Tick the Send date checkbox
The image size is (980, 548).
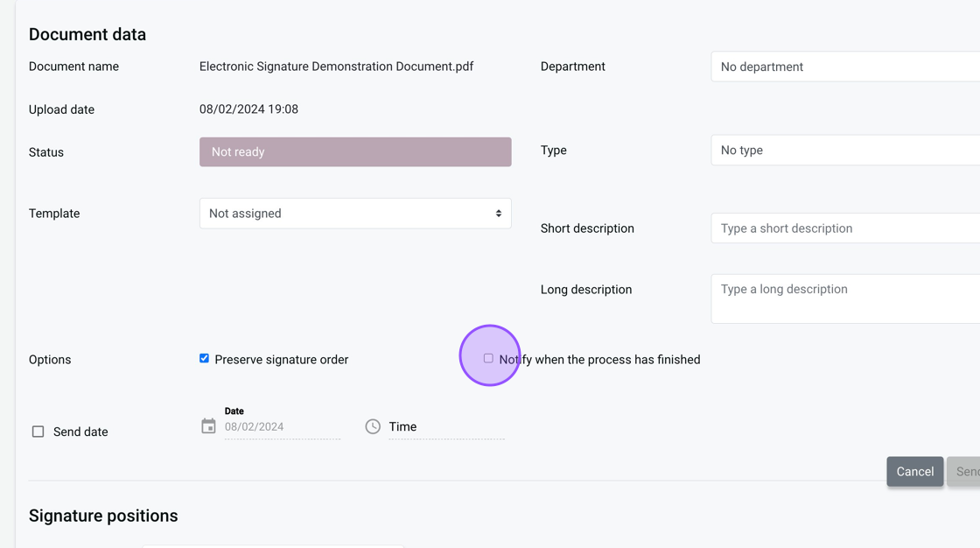tap(38, 432)
